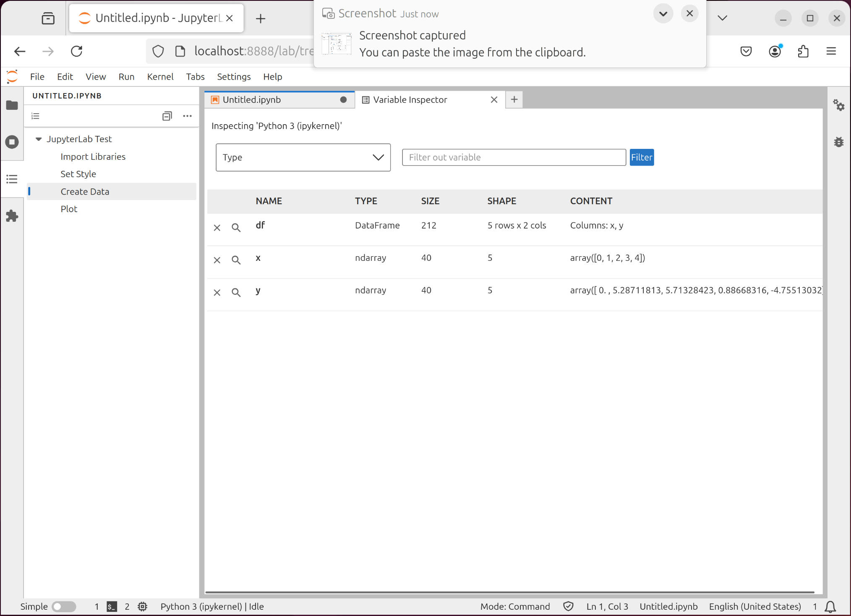Click the screenshot thumbnail in notification

point(336,44)
